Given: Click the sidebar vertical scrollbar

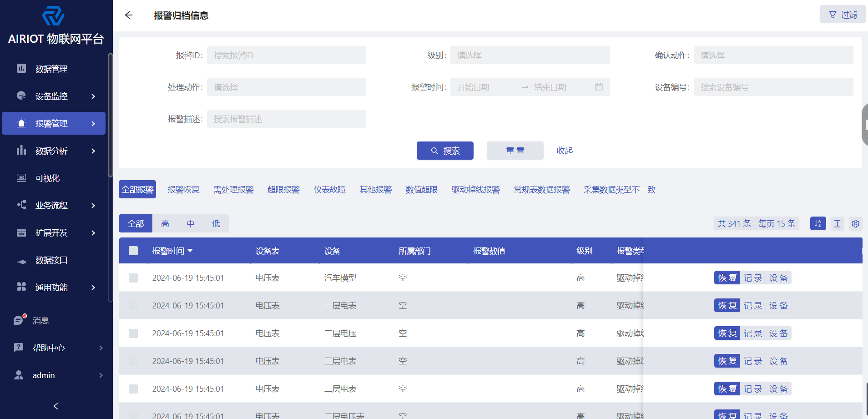Looking at the screenshot, I should 110,116.
